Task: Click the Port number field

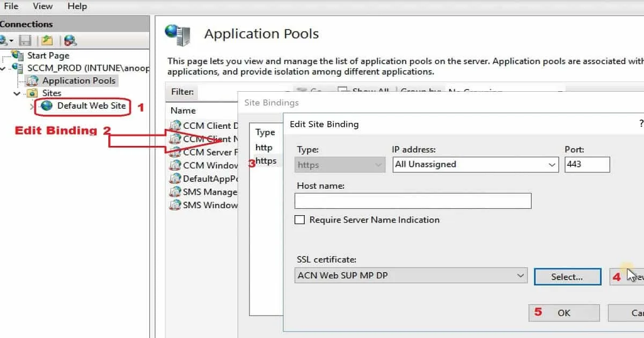Action: (587, 165)
